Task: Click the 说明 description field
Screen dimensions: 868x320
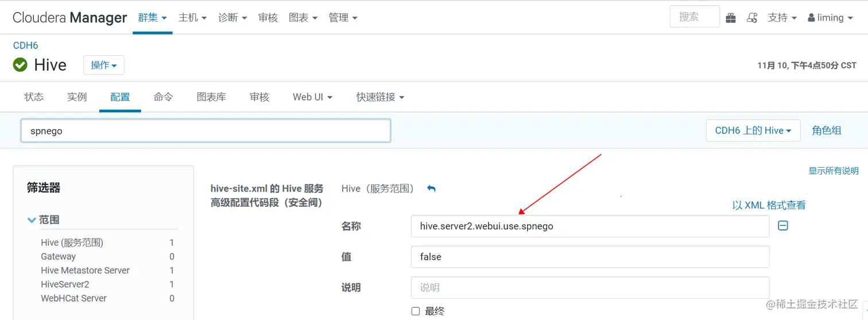Action: [x=590, y=287]
